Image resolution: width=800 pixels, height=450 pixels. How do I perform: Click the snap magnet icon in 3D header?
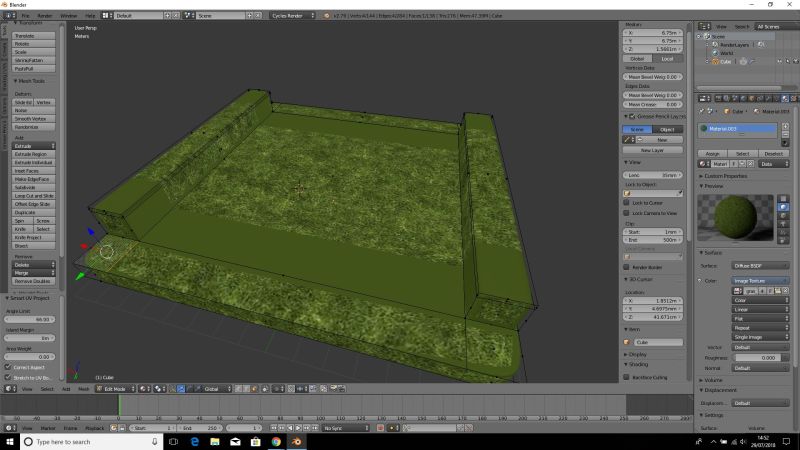[x=291, y=389]
